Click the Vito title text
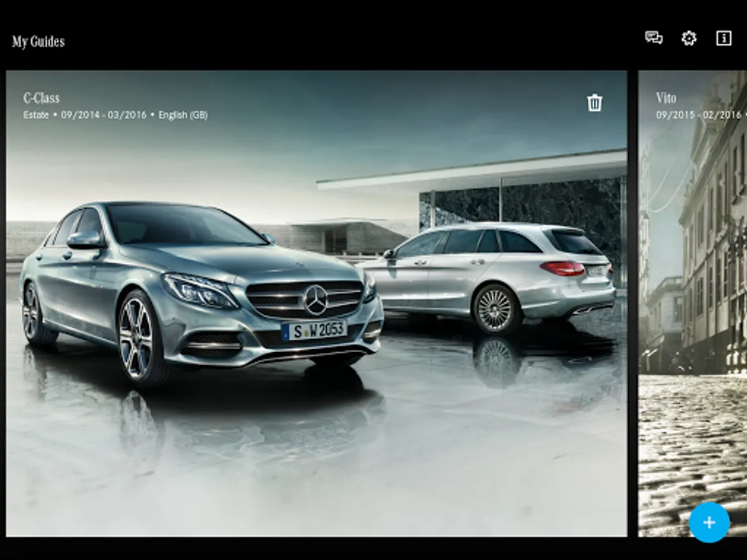The height and width of the screenshot is (560, 747). coord(666,98)
